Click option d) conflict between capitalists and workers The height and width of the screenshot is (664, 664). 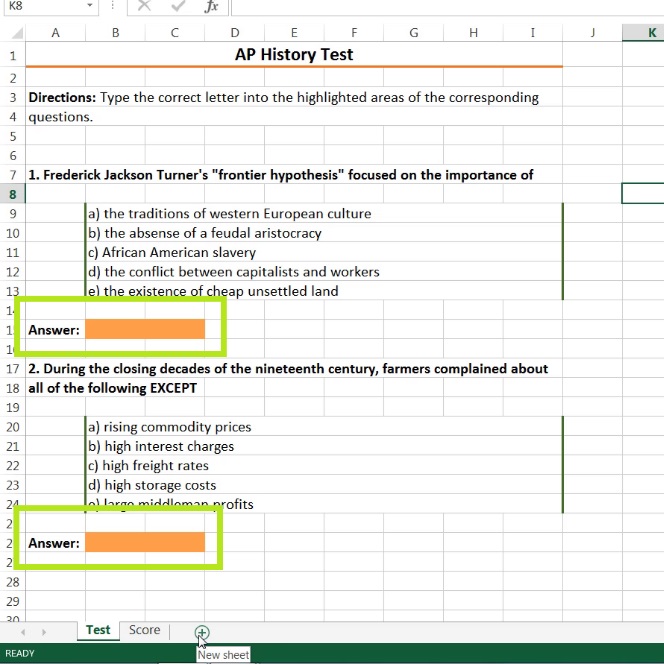tap(234, 271)
